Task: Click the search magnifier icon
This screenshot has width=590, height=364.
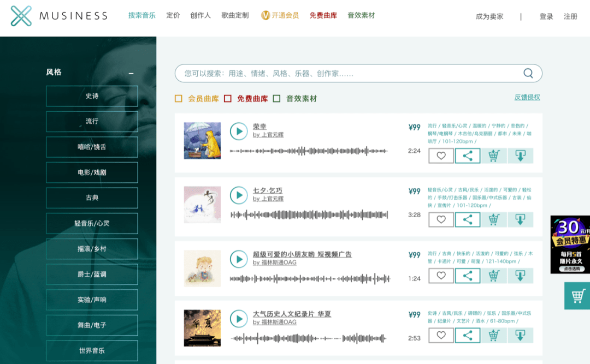Action: pos(528,73)
